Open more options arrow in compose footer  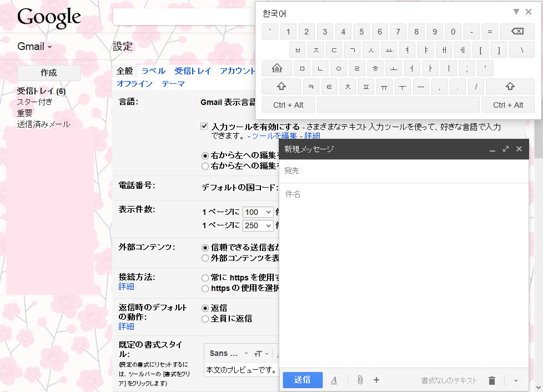[x=516, y=380]
